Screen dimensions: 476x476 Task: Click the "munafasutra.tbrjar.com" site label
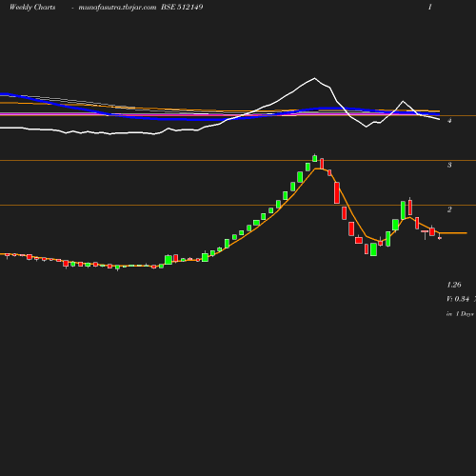[117, 8]
